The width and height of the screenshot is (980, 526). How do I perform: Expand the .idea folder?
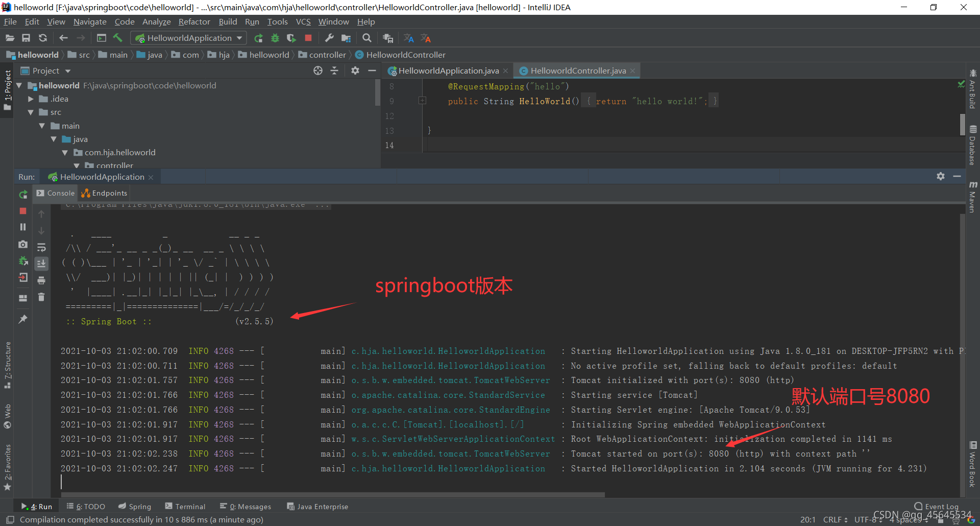pos(31,99)
